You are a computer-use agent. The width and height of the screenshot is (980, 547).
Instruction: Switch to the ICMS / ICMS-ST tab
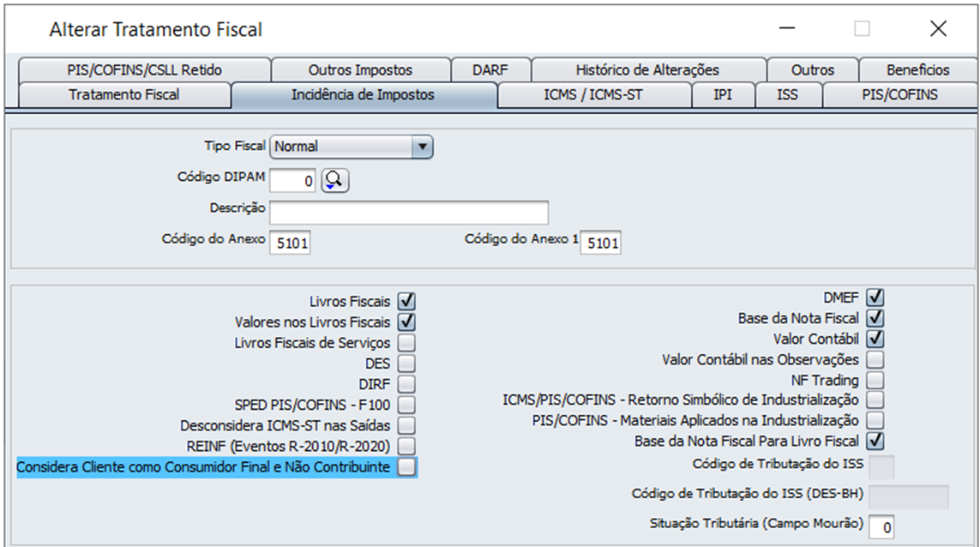[593, 95]
